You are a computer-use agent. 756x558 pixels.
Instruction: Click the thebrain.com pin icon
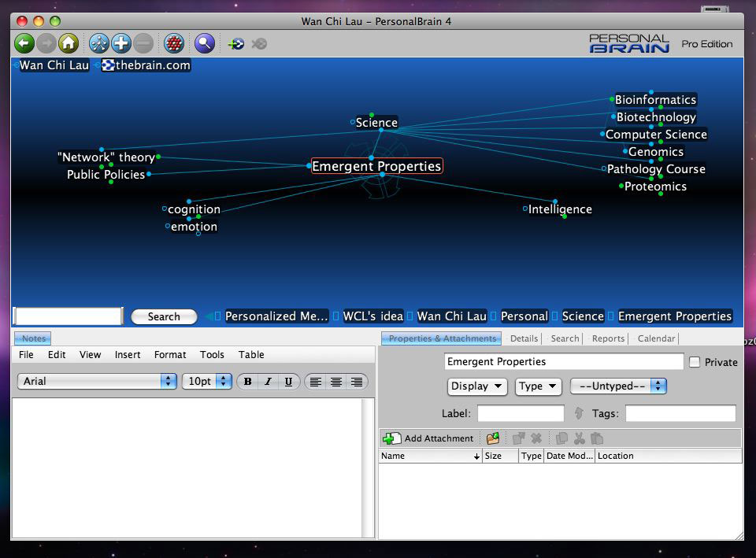109,65
